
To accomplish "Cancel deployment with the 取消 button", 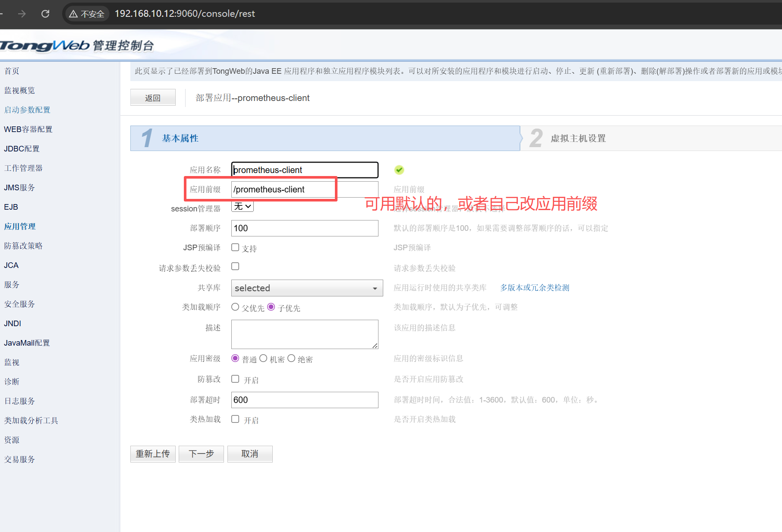I will (x=250, y=454).
